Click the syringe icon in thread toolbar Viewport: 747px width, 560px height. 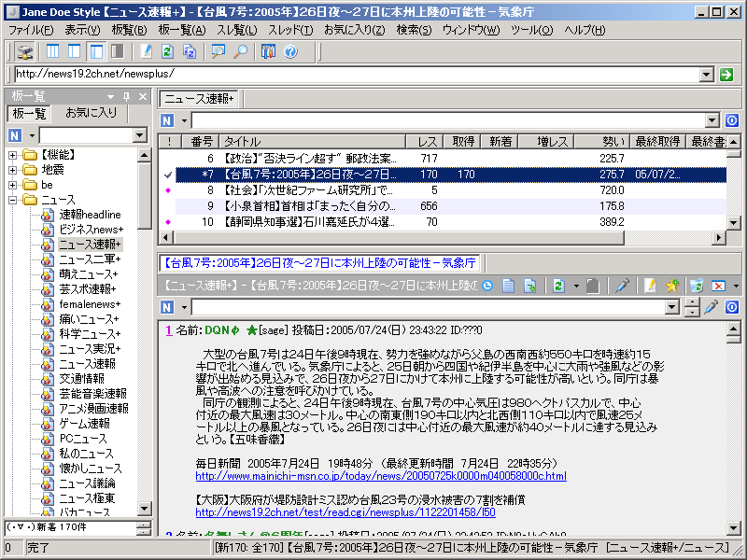tap(622, 286)
